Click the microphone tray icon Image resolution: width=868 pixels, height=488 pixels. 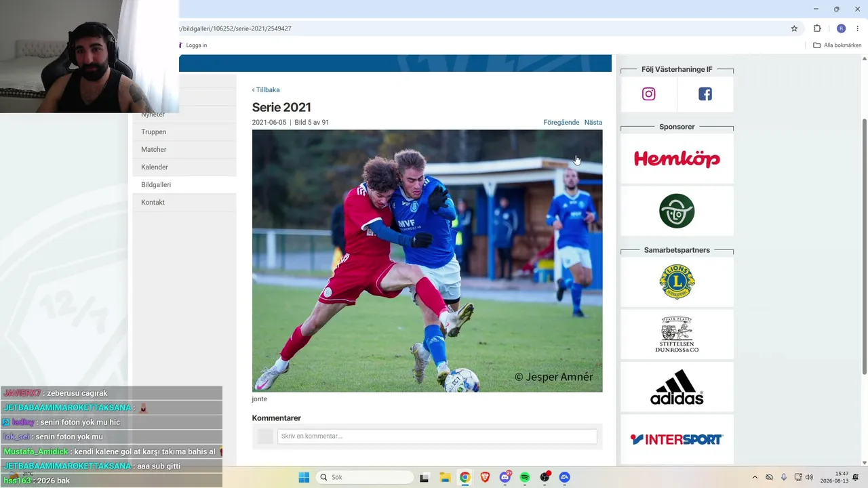coord(784,477)
